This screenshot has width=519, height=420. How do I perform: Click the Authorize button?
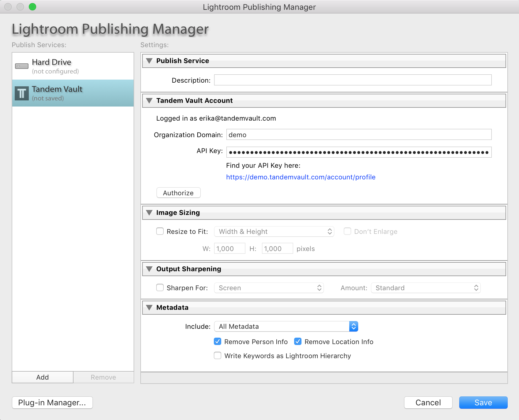coord(179,193)
